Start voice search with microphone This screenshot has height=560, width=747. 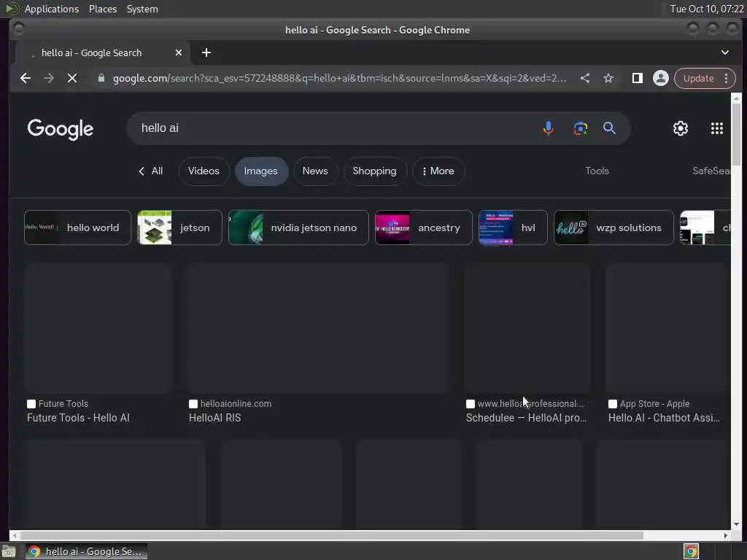pyautogui.click(x=549, y=128)
